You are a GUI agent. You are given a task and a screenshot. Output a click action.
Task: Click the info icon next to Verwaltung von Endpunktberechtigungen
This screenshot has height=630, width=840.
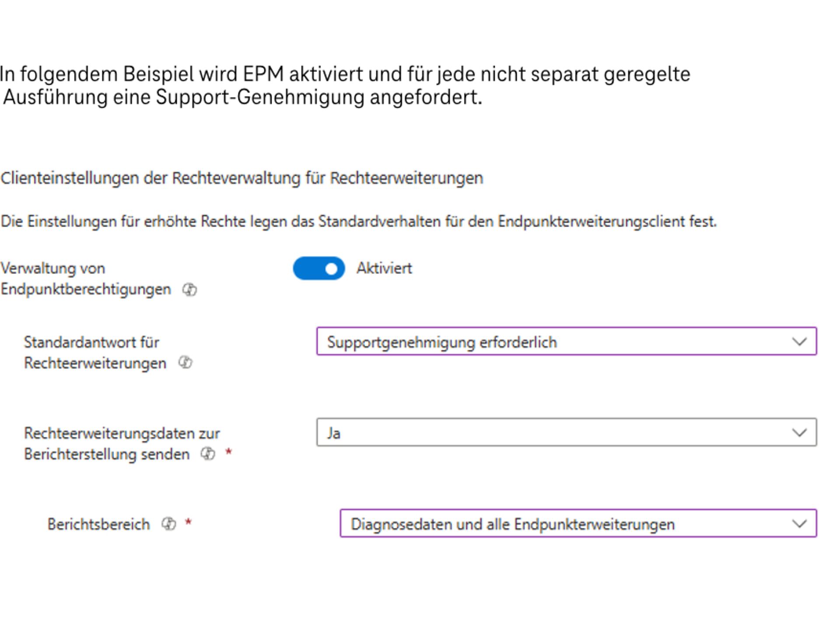[x=190, y=289]
